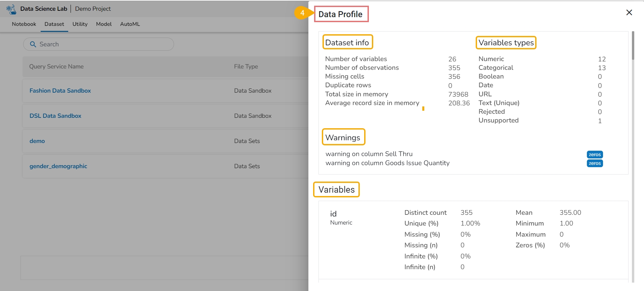Click the Query Service Name column header

pyautogui.click(x=56, y=66)
